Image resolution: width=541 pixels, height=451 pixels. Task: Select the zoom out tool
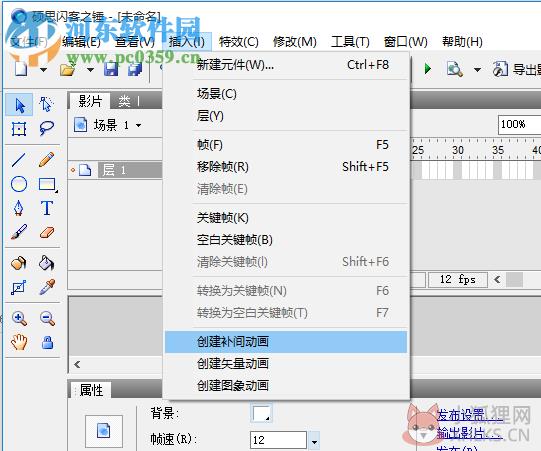[x=47, y=318]
